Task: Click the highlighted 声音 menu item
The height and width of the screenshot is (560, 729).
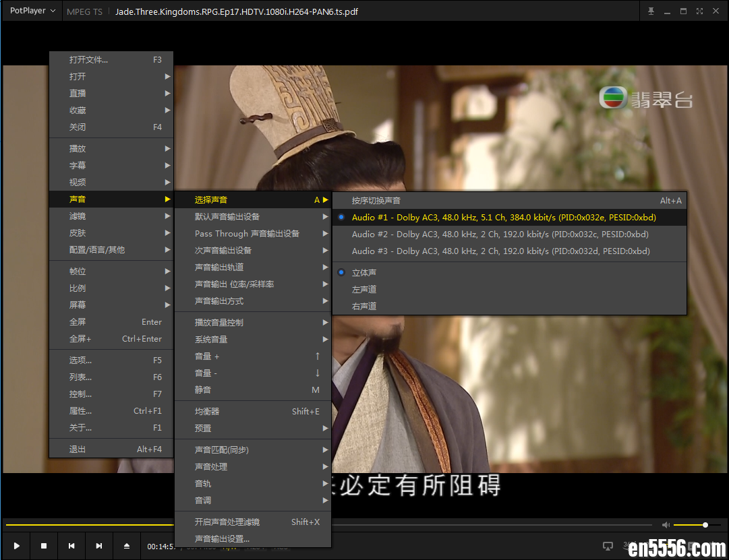Action: point(111,199)
